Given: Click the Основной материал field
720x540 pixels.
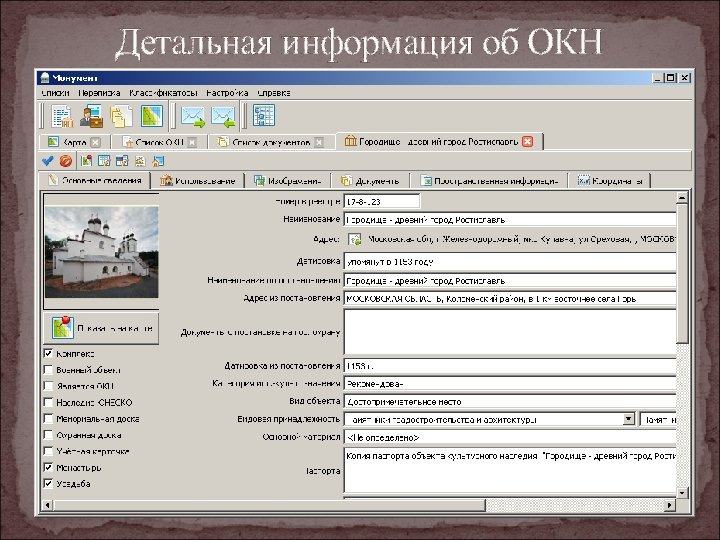Looking at the screenshot, I should pos(510,437).
